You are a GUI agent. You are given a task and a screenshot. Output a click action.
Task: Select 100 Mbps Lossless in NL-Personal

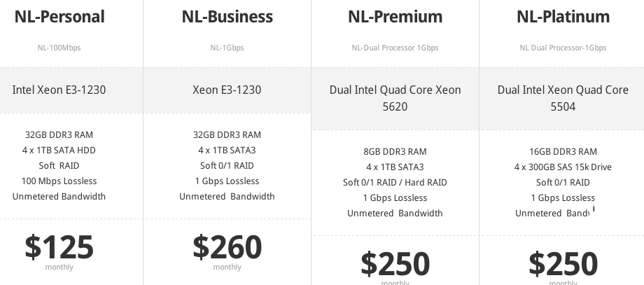click(59, 181)
